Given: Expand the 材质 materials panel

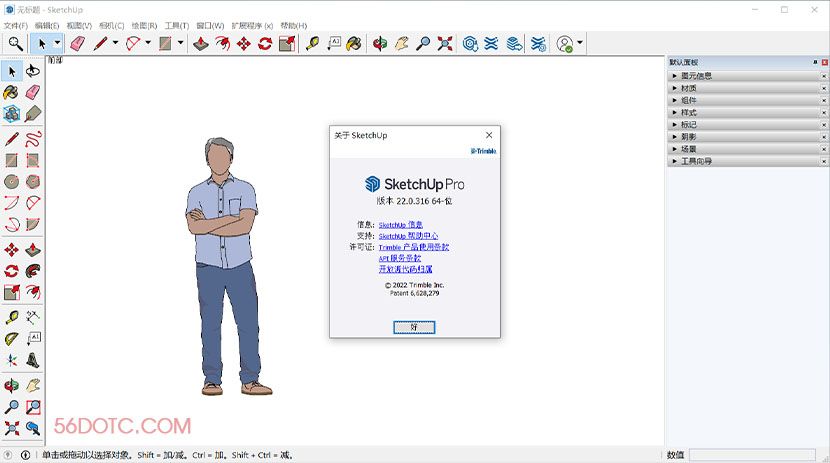Looking at the screenshot, I should 690,88.
